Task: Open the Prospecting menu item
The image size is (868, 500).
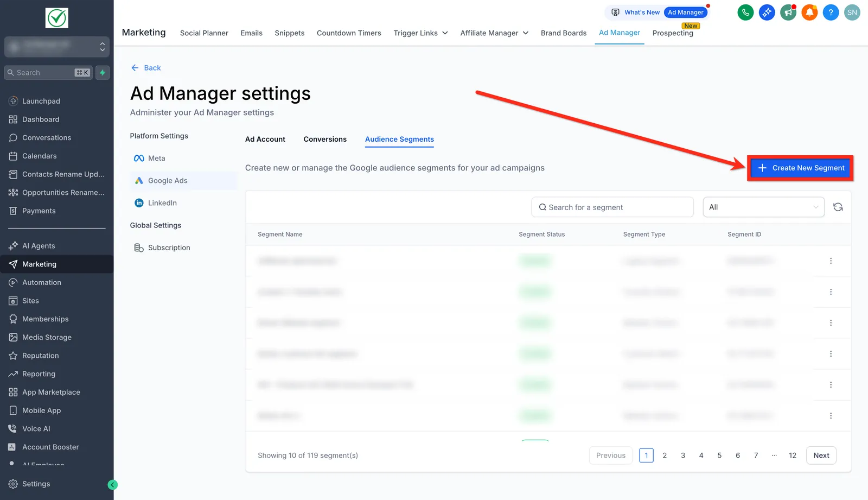Action: click(x=673, y=33)
